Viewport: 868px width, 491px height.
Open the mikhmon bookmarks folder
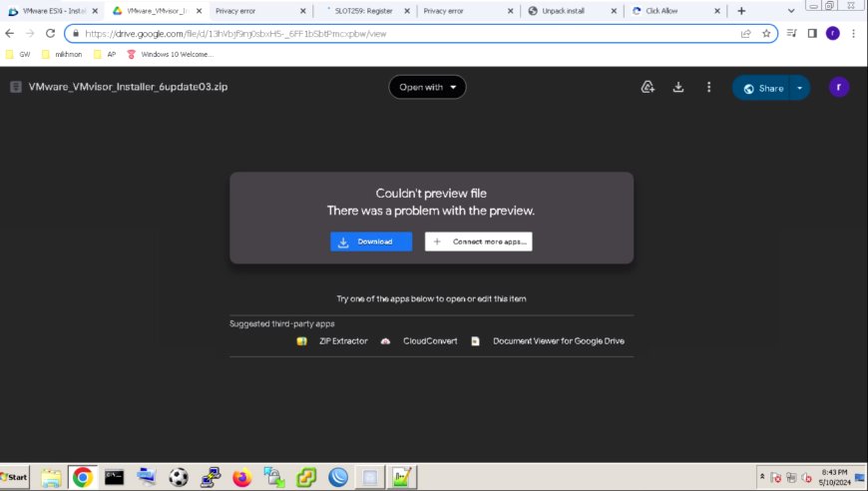pyautogui.click(x=62, y=54)
